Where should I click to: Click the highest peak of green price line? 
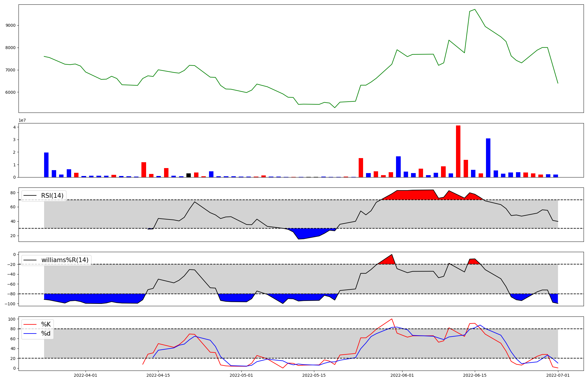475,10
